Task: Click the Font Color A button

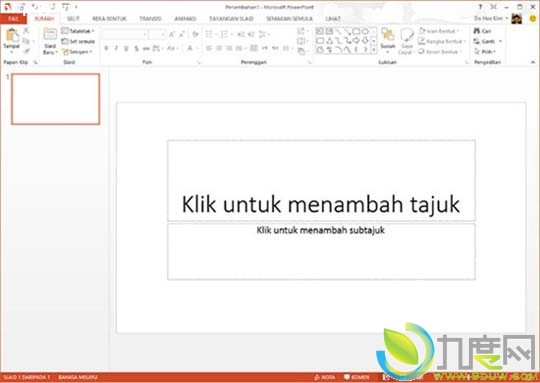Action: click(190, 49)
